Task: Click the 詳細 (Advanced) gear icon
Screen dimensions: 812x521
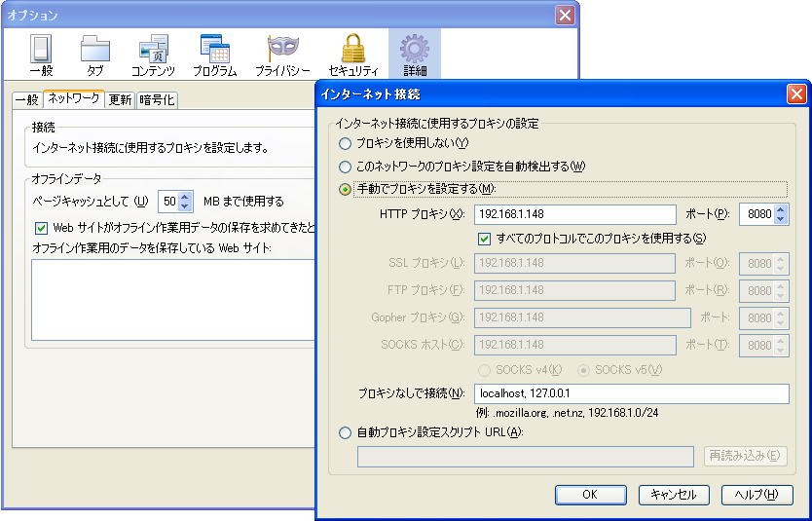Action: (415, 55)
